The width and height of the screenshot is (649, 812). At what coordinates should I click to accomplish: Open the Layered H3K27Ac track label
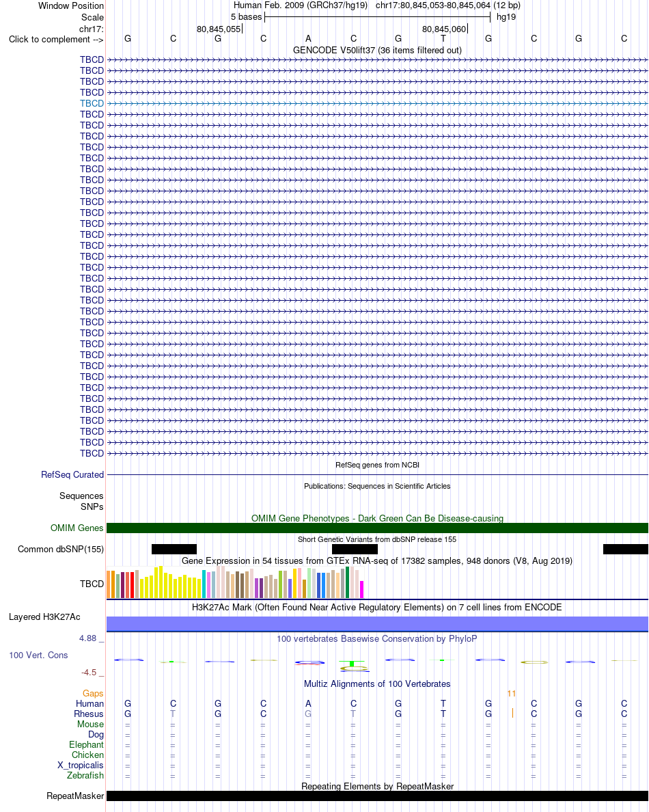[x=44, y=617]
